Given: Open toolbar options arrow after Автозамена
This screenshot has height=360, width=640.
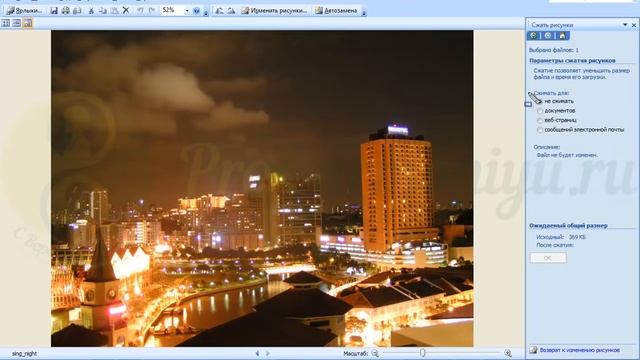Looking at the screenshot, I should point(364,12).
